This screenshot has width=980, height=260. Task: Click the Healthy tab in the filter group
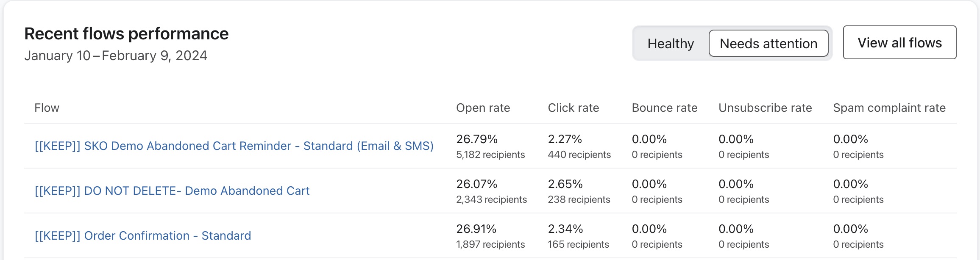pos(671,43)
